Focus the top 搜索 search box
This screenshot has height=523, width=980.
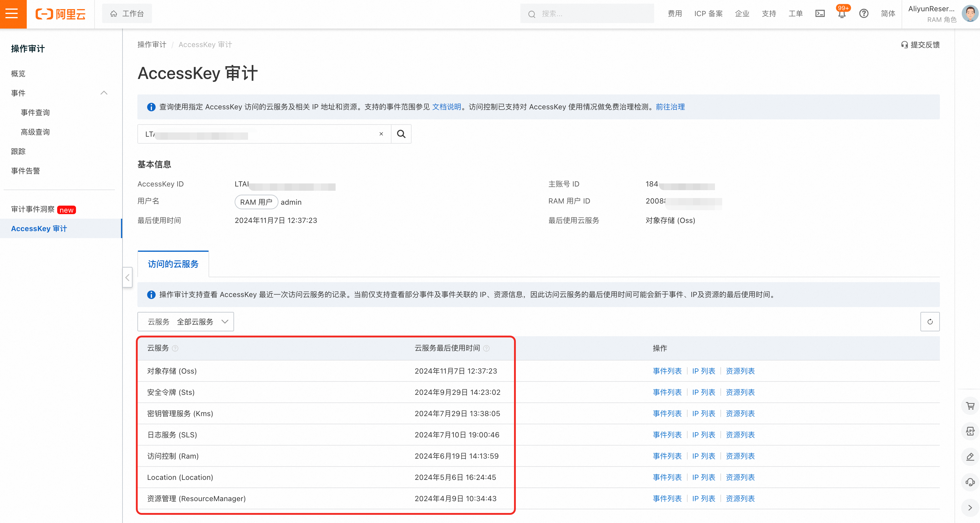[x=587, y=14]
